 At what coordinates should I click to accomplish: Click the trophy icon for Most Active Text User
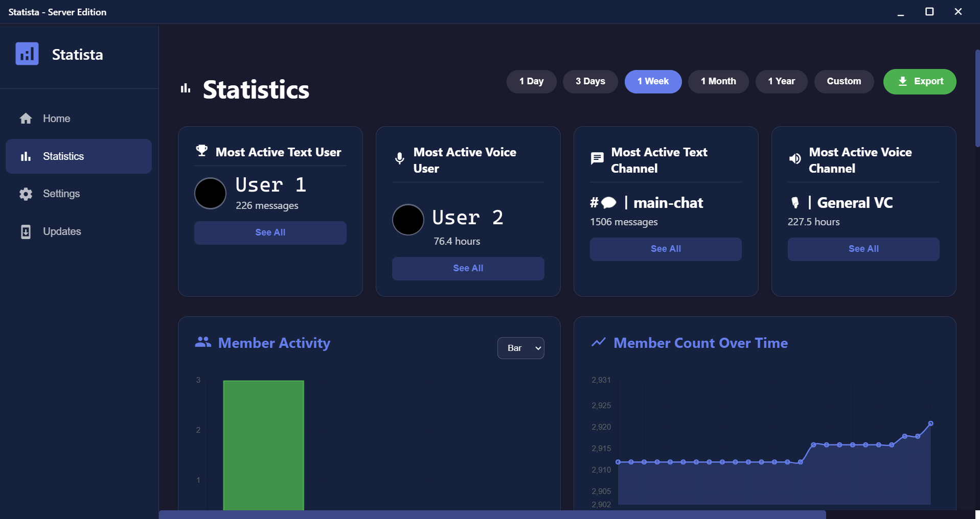click(x=201, y=150)
